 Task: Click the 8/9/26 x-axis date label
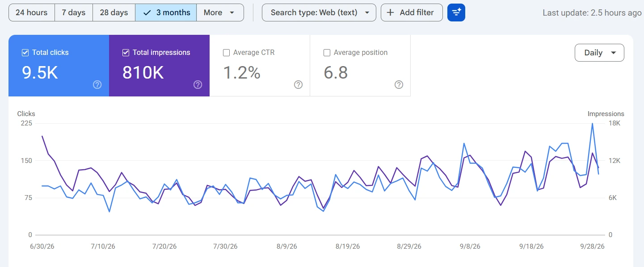click(287, 246)
